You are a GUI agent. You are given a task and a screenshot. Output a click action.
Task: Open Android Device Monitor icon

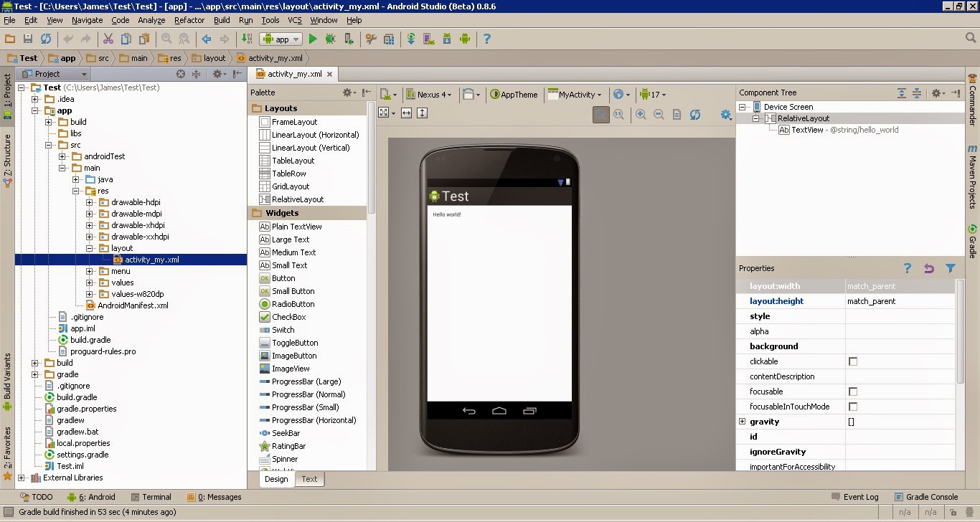tap(465, 39)
